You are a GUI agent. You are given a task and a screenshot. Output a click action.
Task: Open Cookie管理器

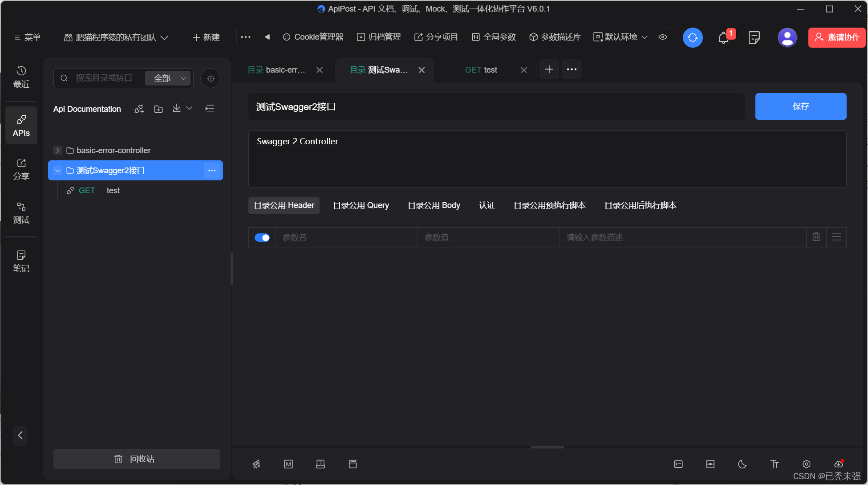[313, 37]
